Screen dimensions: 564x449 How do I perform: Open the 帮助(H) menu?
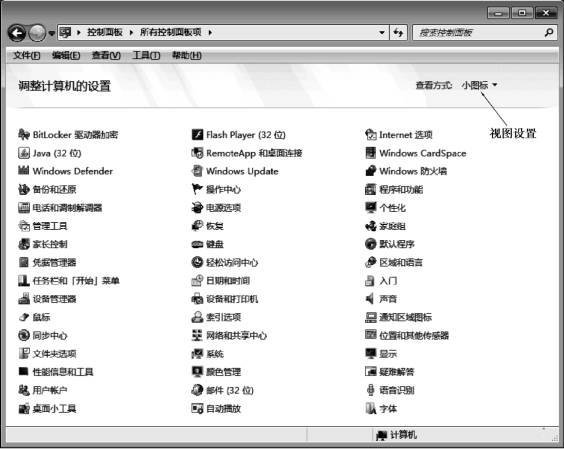[187, 55]
